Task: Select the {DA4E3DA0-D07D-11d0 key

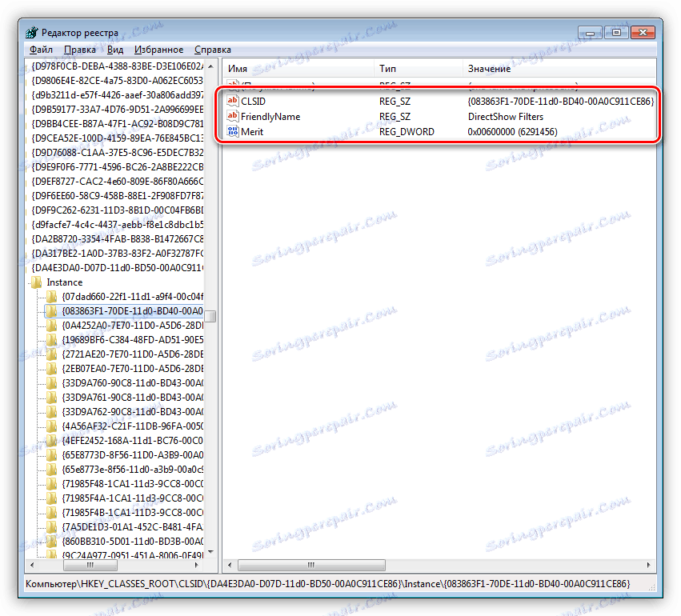Action: coord(117,267)
